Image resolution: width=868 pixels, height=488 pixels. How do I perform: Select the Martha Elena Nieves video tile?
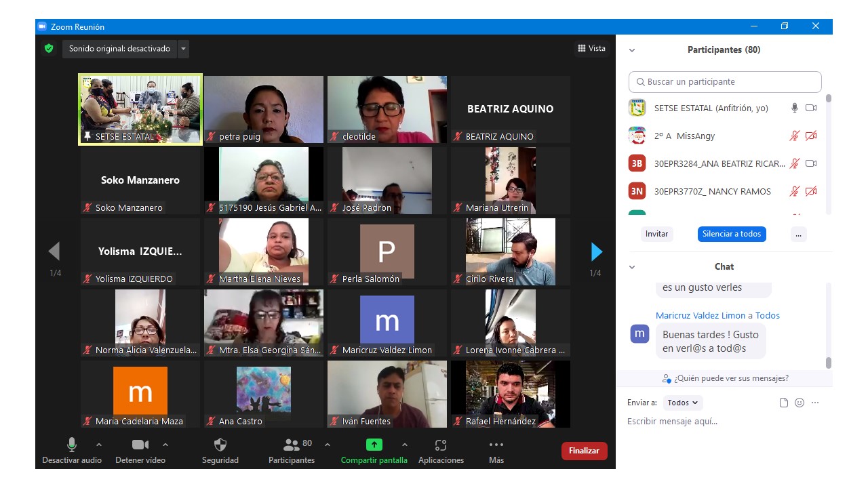264,251
